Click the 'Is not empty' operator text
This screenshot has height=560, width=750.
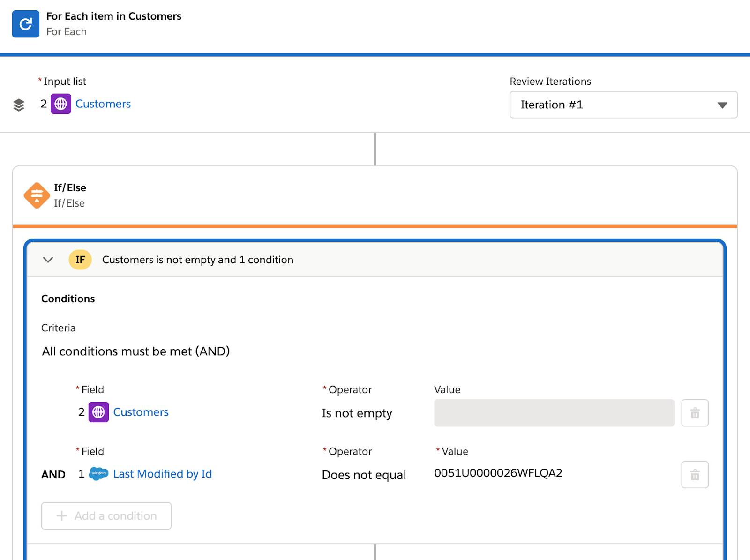(357, 413)
